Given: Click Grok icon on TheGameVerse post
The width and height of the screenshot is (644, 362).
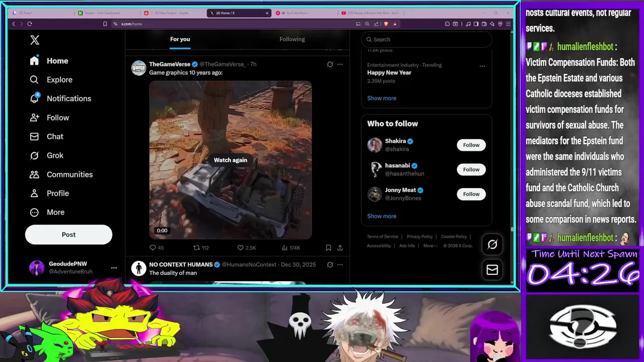Looking at the screenshot, I should coord(330,64).
